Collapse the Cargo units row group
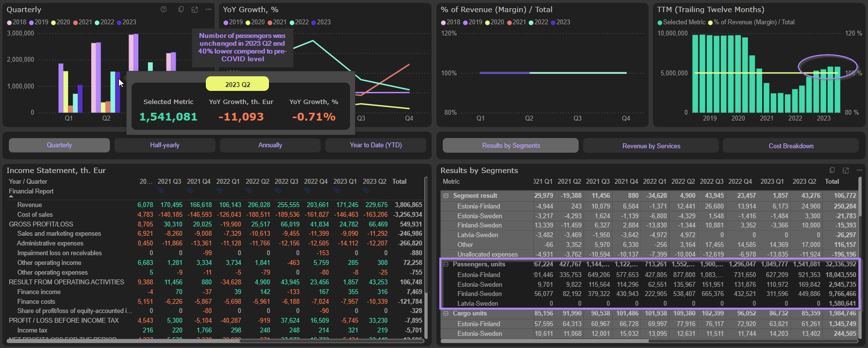868x348 pixels. click(x=446, y=313)
